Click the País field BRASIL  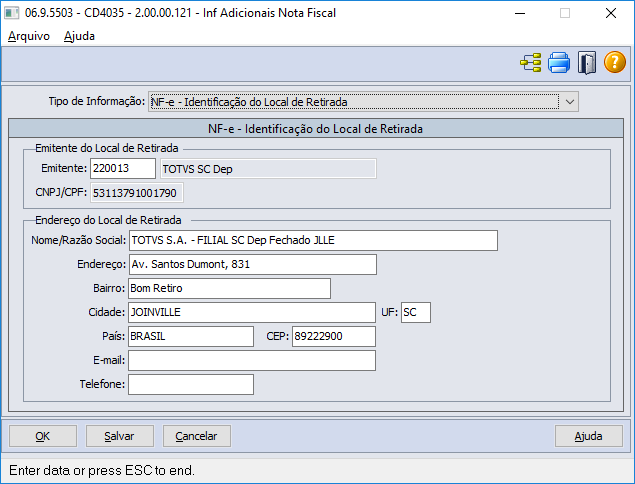click(x=191, y=336)
